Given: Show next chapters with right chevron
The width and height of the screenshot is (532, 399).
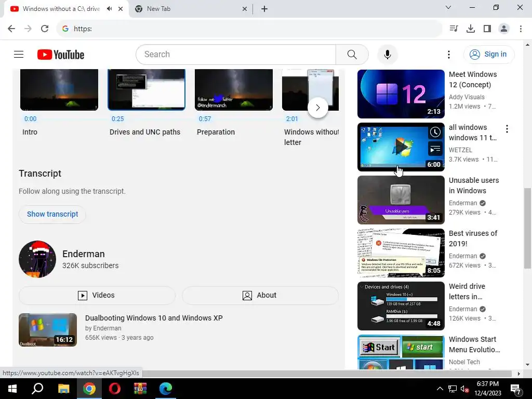Looking at the screenshot, I should tap(317, 108).
